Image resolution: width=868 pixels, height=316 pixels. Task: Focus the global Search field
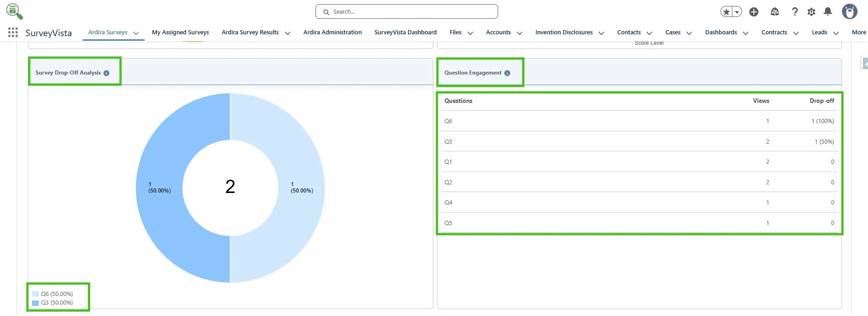407,12
